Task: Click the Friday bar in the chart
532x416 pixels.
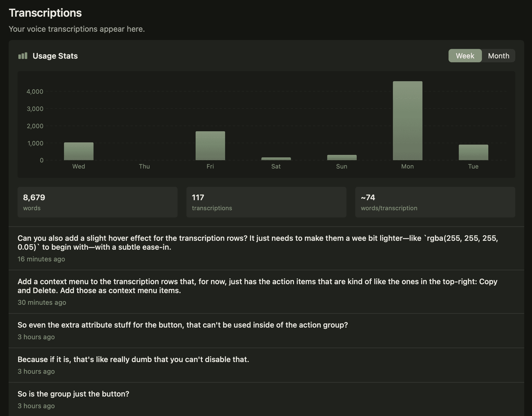Action: (x=210, y=146)
